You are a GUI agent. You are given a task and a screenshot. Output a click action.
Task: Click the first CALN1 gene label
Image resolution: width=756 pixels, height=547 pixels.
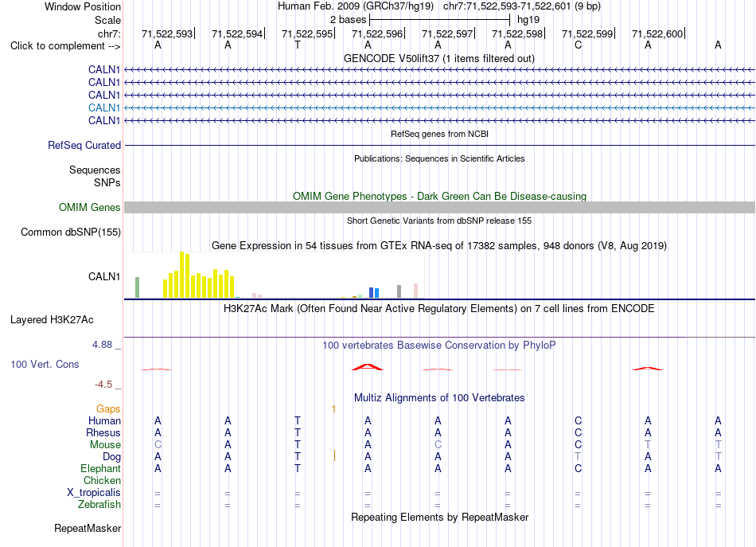click(x=103, y=69)
